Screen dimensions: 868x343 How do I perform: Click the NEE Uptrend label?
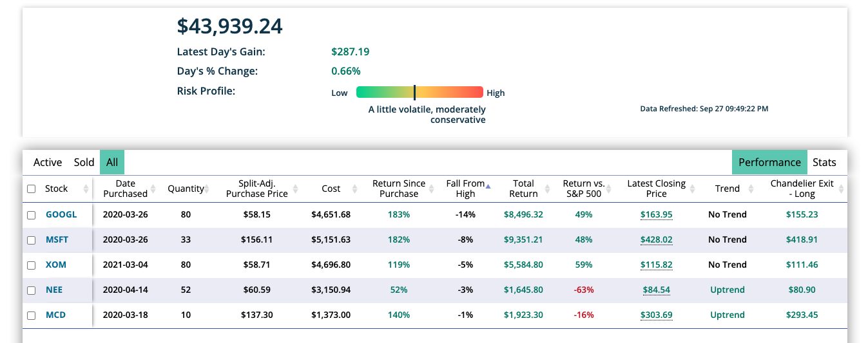coord(728,290)
